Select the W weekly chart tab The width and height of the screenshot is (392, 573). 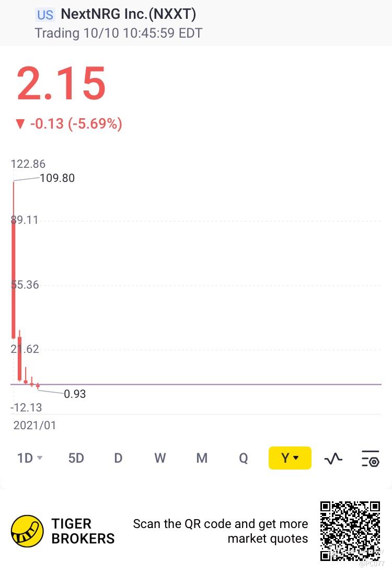160,458
